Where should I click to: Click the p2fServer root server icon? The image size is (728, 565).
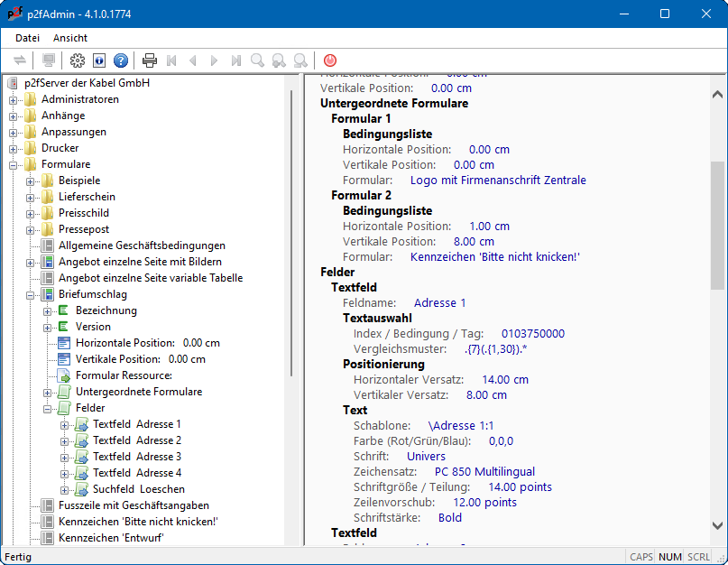point(13,83)
